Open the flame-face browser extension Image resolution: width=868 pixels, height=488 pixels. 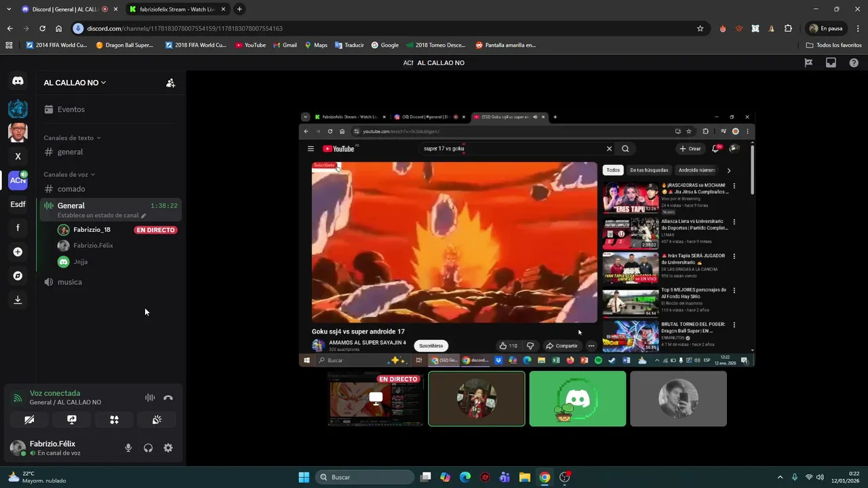(x=723, y=28)
